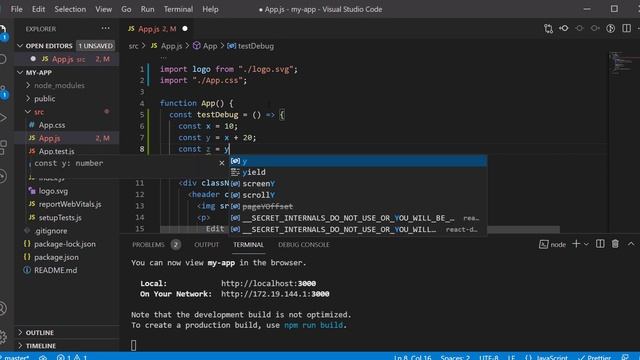Switch to the OUTPUT panel tab
Screen dimensions: 640x360
click(207, 244)
